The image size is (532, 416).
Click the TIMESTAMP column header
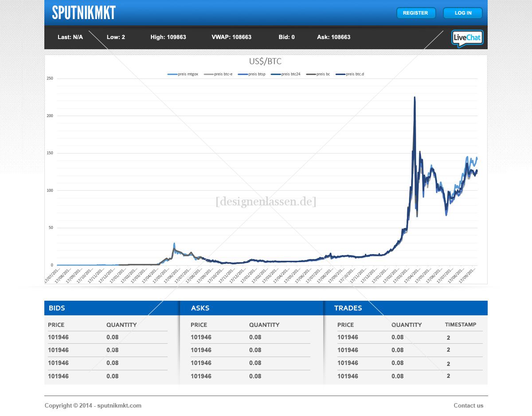(x=461, y=325)
